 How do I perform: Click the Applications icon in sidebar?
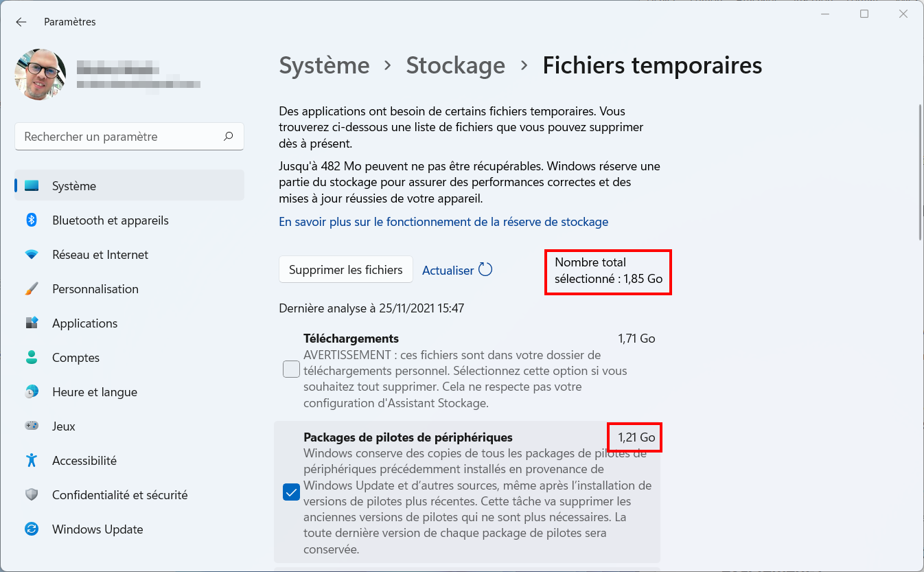(x=32, y=323)
